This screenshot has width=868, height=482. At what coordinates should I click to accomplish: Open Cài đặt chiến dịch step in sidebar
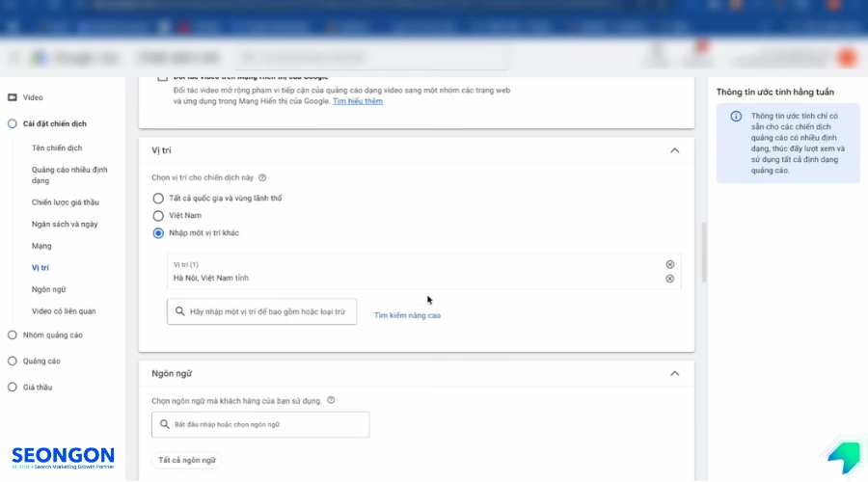pyautogui.click(x=54, y=124)
